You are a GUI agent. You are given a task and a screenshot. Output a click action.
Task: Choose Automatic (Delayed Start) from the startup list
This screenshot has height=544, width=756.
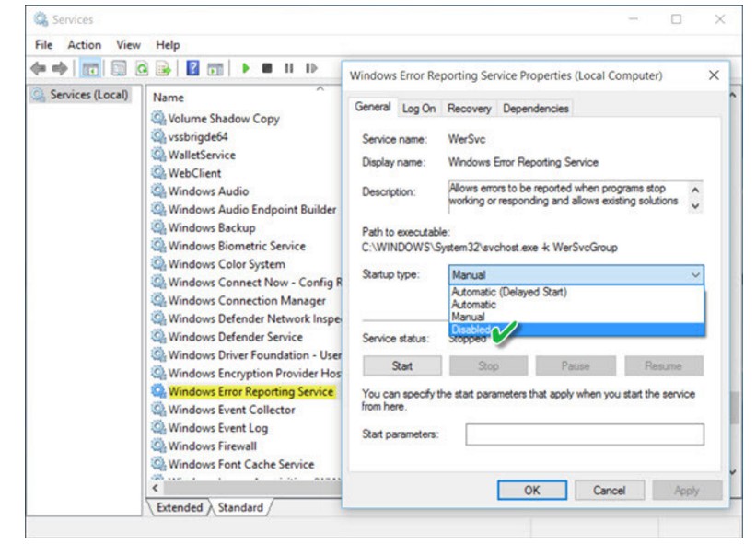(x=576, y=292)
